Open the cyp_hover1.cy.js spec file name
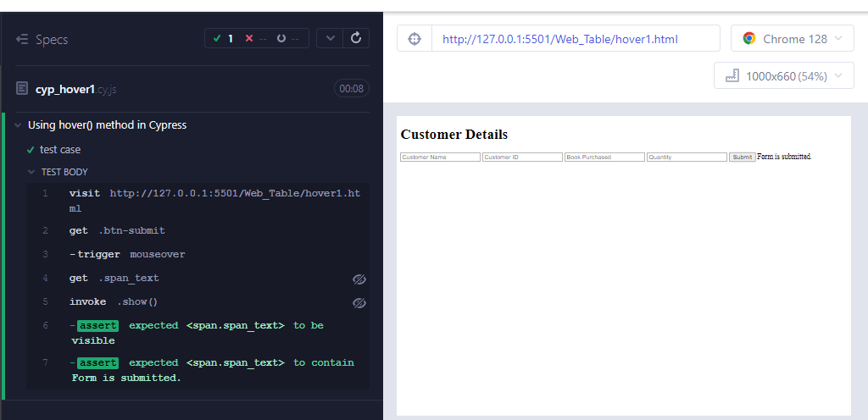Image resolution: width=868 pixels, height=420 pixels. [75, 89]
